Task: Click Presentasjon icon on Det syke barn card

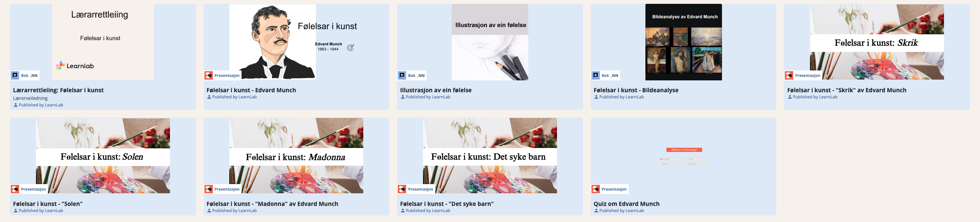Action: [402, 189]
